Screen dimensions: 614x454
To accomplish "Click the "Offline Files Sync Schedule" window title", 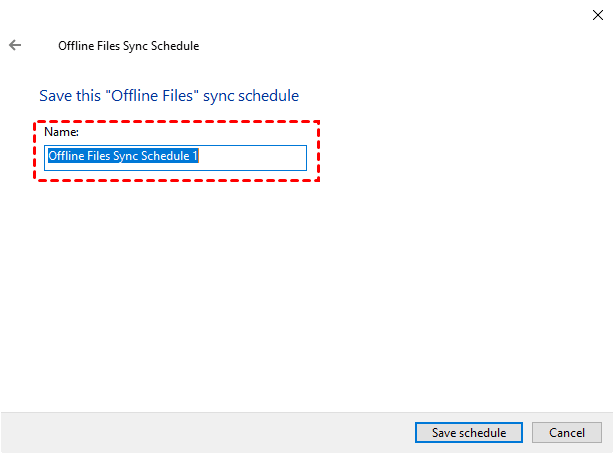I will click(x=128, y=46).
